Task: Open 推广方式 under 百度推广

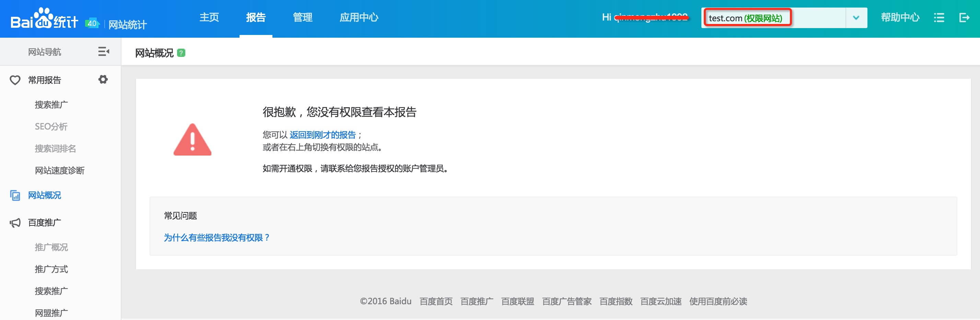Action: 51,269
